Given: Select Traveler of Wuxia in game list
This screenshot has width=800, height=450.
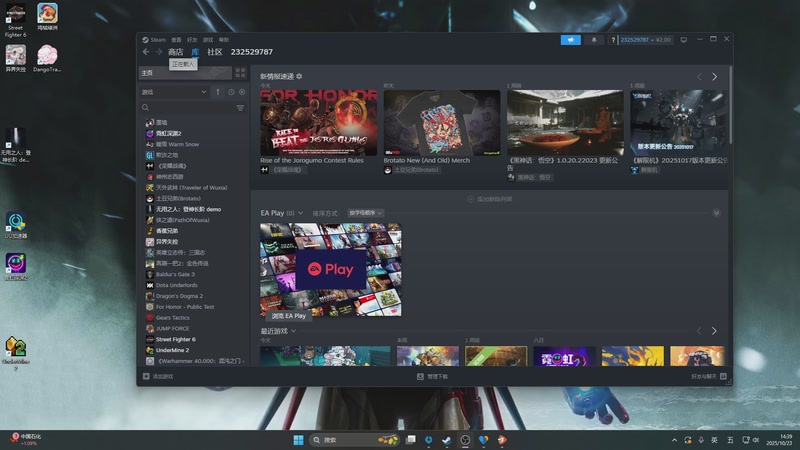Looking at the screenshot, I should [194, 188].
